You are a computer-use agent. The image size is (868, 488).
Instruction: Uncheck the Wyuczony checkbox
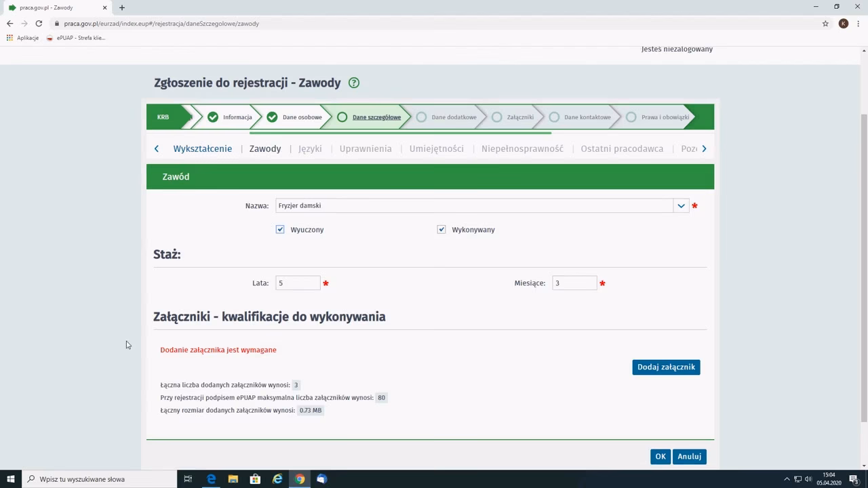[280, 229]
